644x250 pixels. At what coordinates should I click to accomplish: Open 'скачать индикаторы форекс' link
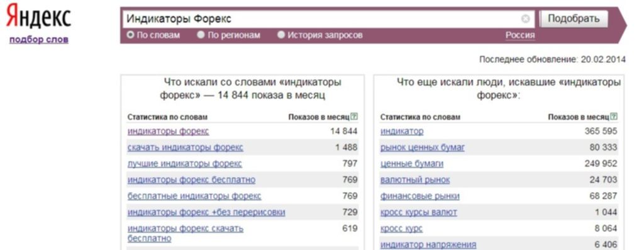click(x=186, y=147)
